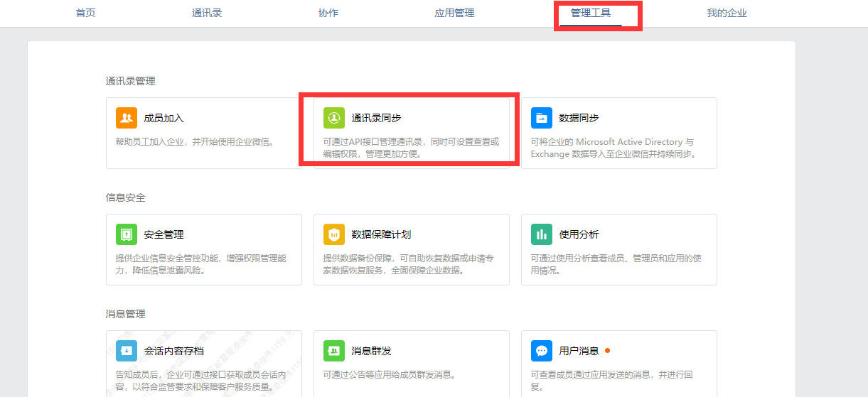Open the 数据保障计划 title link
The width and height of the screenshot is (868, 397).
[x=381, y=234]
